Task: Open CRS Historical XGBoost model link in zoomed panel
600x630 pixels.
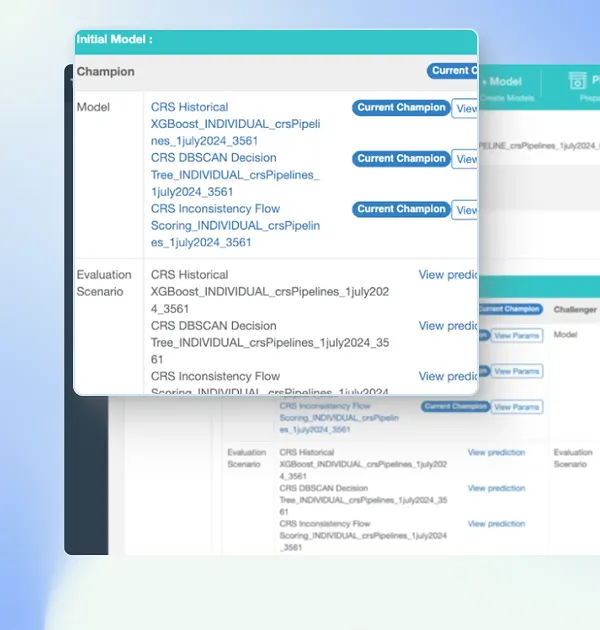Action: coord(235,124)
